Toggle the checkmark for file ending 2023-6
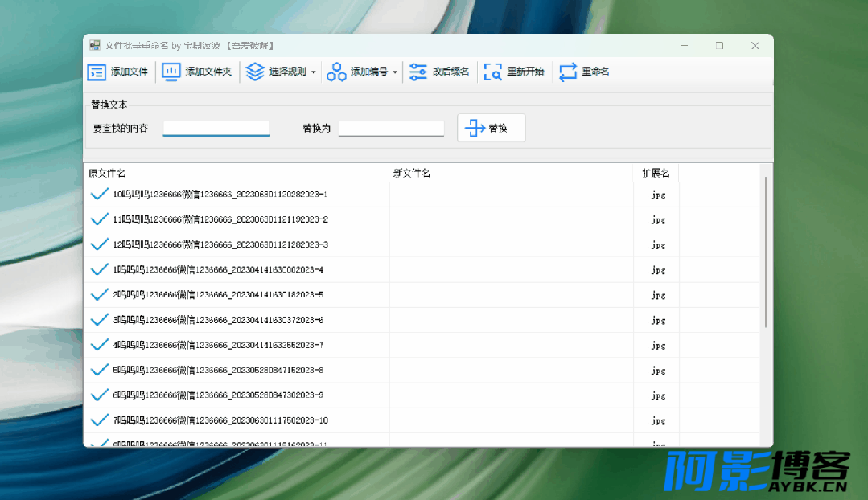This screenshot has width=868, height=500. tap(99, 320)
